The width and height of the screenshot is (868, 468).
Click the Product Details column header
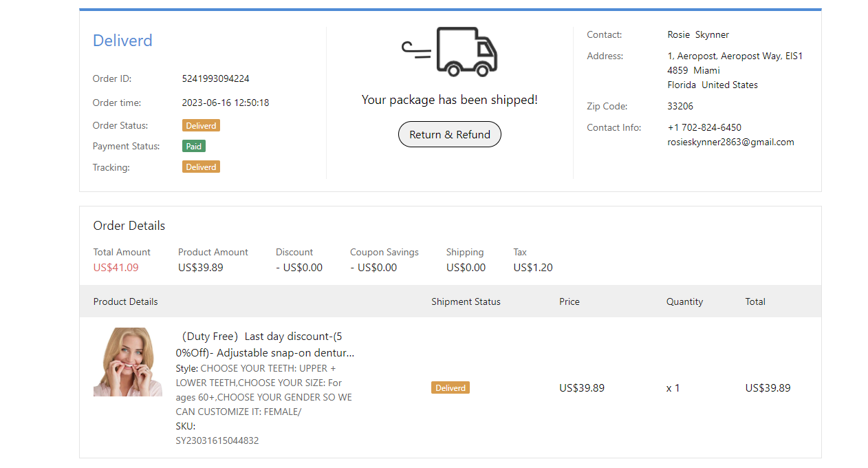(125, 301)
